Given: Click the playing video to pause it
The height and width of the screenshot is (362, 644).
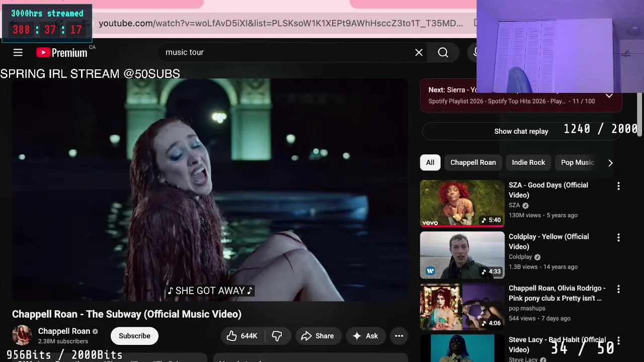Looking at the screenshot, I should pyautogui.click(x=210, y=190).
